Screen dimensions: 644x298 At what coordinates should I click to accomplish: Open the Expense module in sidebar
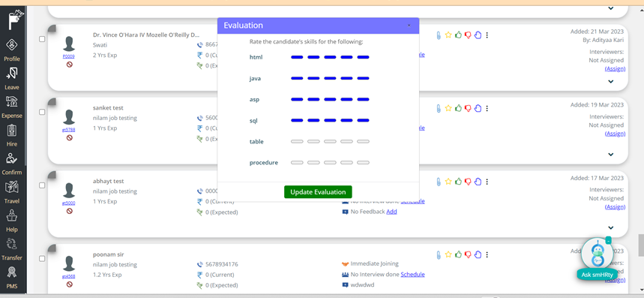pyautogui.click(x=12, y=107)
